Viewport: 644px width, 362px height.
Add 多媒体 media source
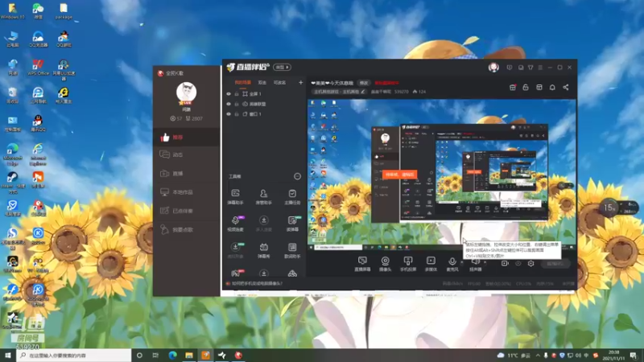431,264
